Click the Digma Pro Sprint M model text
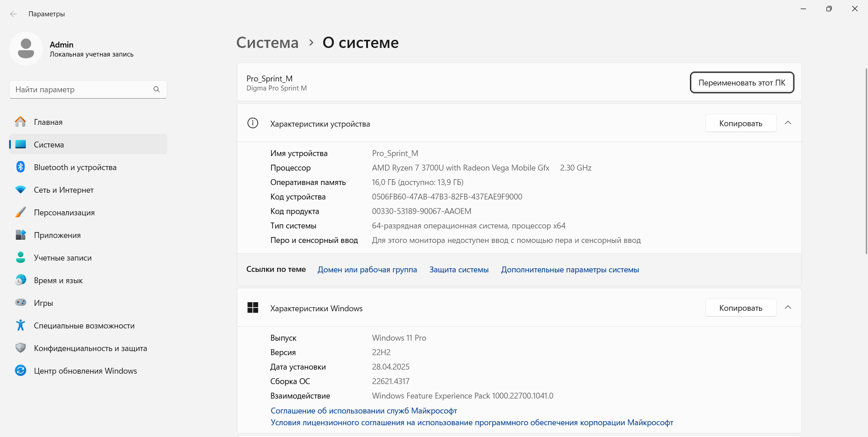Screen dimensions: 868x437 click(x=277, y=88)
